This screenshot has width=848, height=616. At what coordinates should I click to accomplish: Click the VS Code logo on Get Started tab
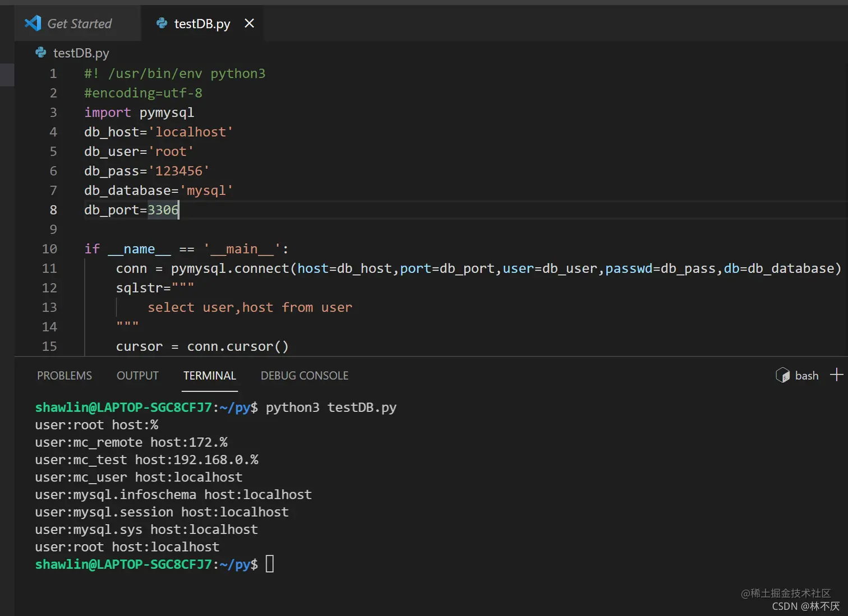click(x=33, y=23)
